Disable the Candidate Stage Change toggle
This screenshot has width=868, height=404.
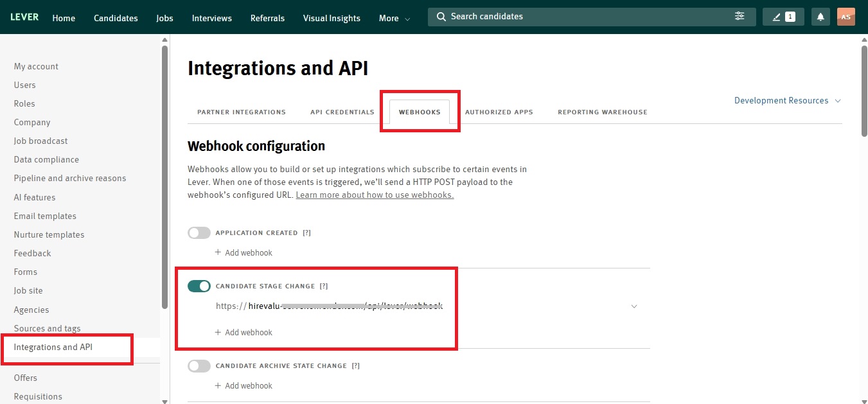pyautogui.click(x=199, y=286)
